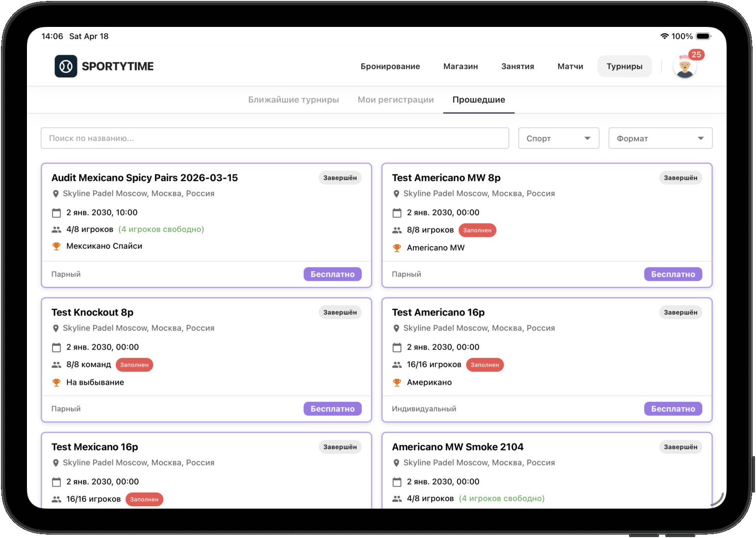Click calendar icon on Test Americano MW 8p
Image resolution: width=756 pixels, height=538 pixels.
point(397,213)
